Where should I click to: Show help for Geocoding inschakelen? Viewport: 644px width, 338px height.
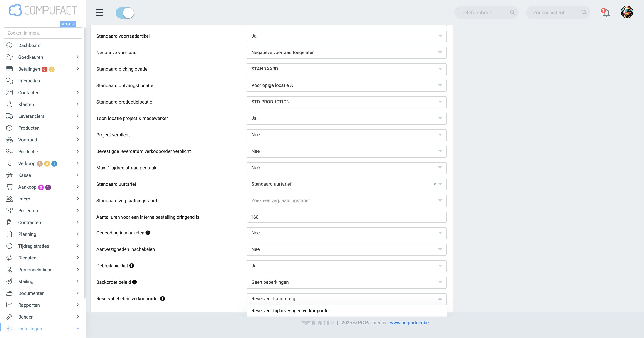tap(148, 233)
